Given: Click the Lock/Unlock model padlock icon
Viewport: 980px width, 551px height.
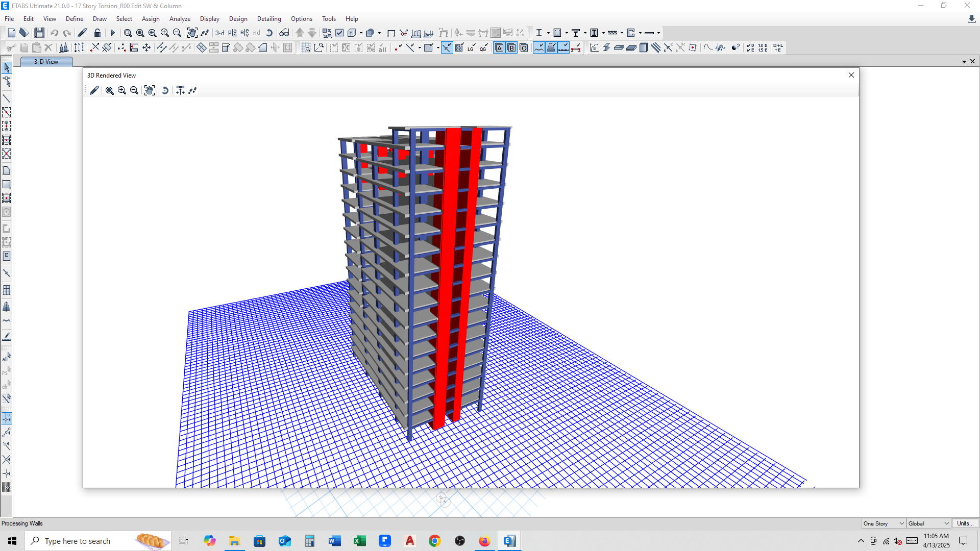Looking at the screenshot, I should pyautogui.click(x=97, y=33).
